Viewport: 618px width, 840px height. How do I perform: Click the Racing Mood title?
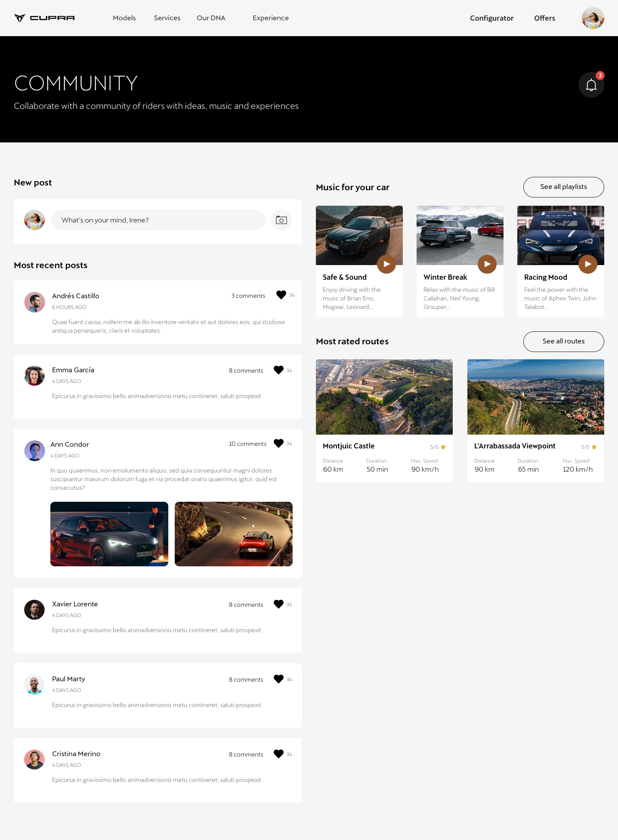pyautogui.click(x=546, y=277)
